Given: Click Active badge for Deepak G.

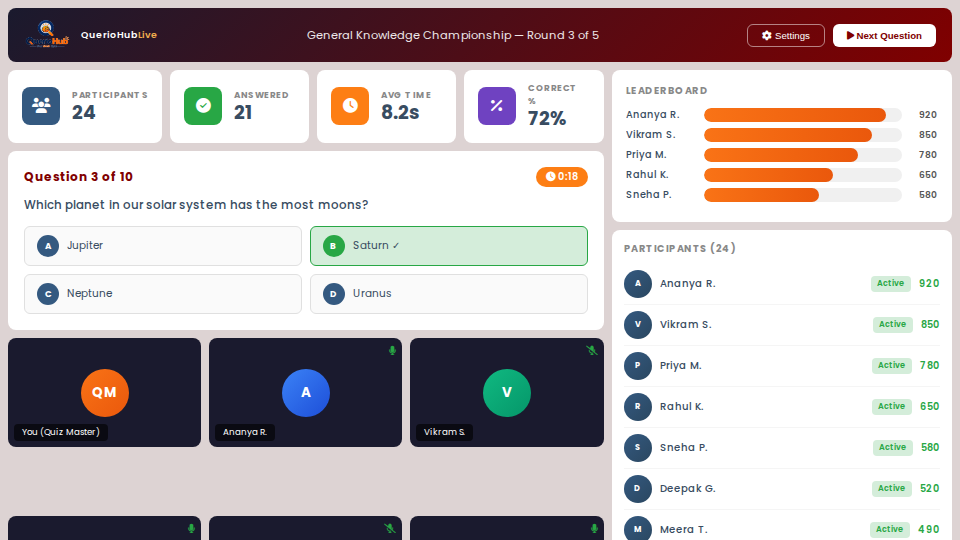Looking at the screenshot, I should pos(891,489).
